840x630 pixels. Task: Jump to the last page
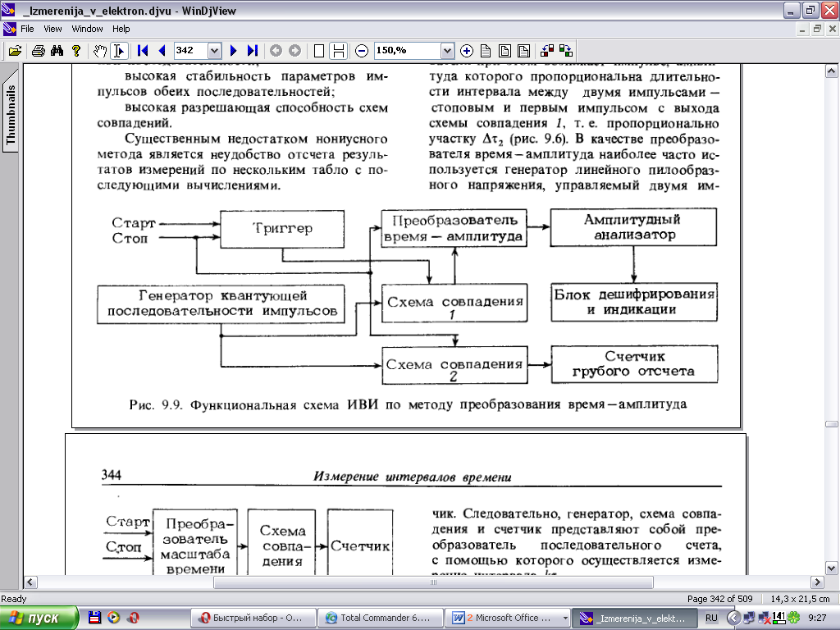click(x=253, y=50)
